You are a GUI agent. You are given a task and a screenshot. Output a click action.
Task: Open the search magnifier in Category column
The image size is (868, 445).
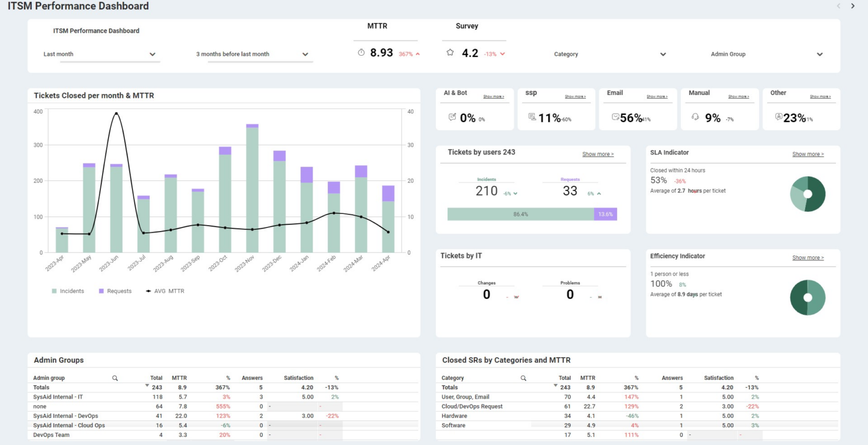pyautogui.click(x=523, y=378)
